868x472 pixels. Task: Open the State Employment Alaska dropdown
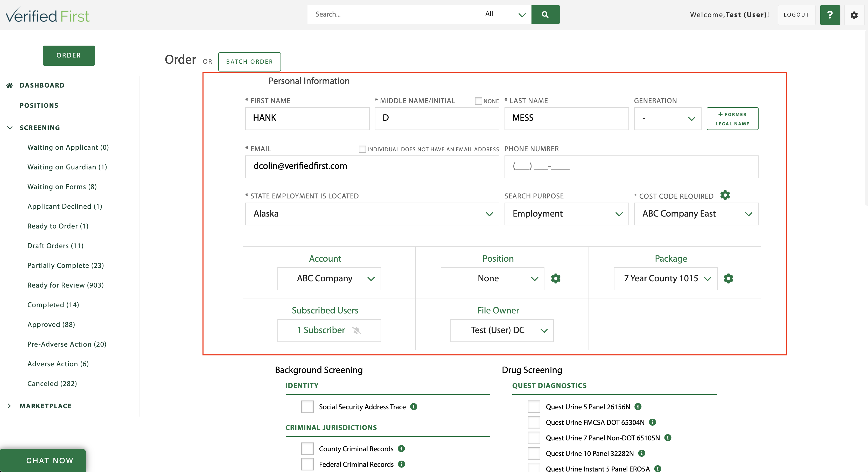pos(372,214)
